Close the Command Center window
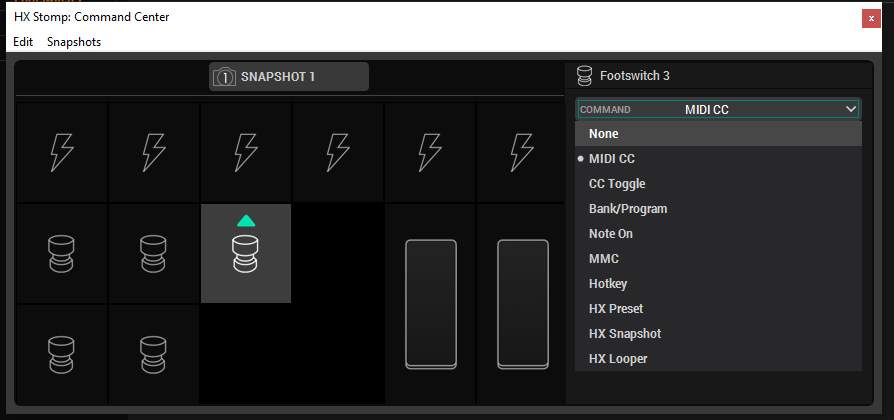The height and width of the screenshot is (420, 894). [x=871, y=19]
